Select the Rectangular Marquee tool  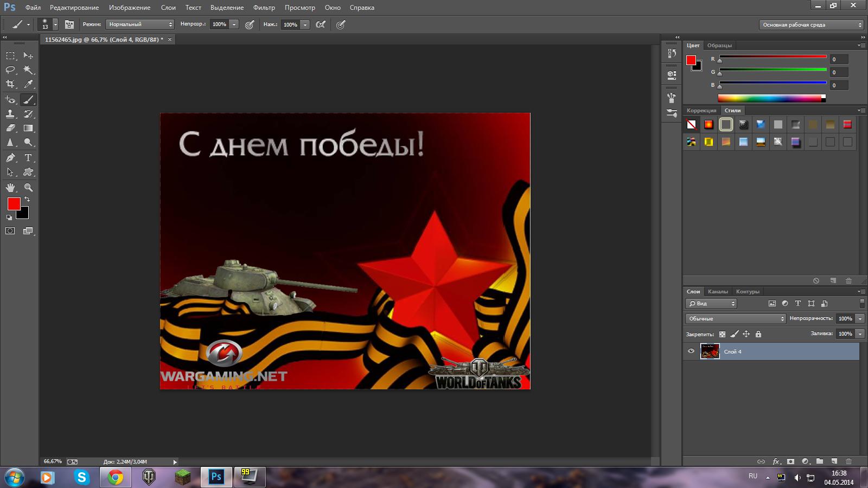10,55
